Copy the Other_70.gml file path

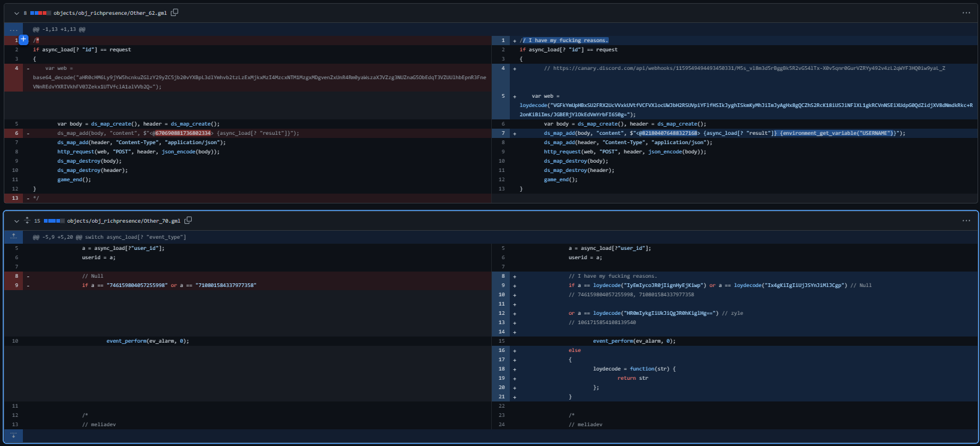[188, 220]
